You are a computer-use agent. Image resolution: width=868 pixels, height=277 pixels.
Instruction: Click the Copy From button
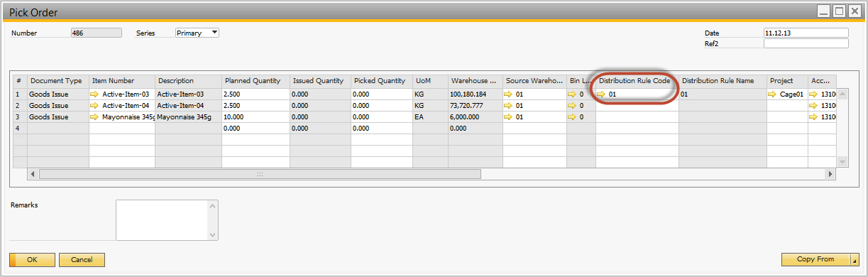(815, 259)
